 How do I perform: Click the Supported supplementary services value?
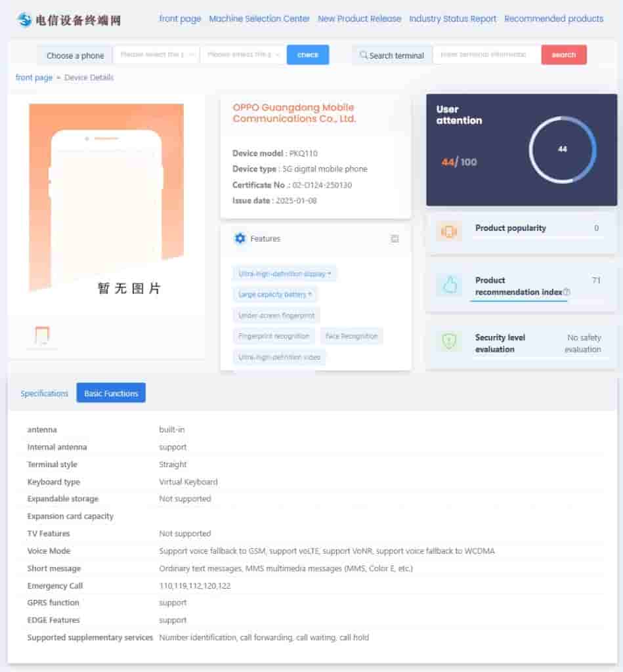264,637
